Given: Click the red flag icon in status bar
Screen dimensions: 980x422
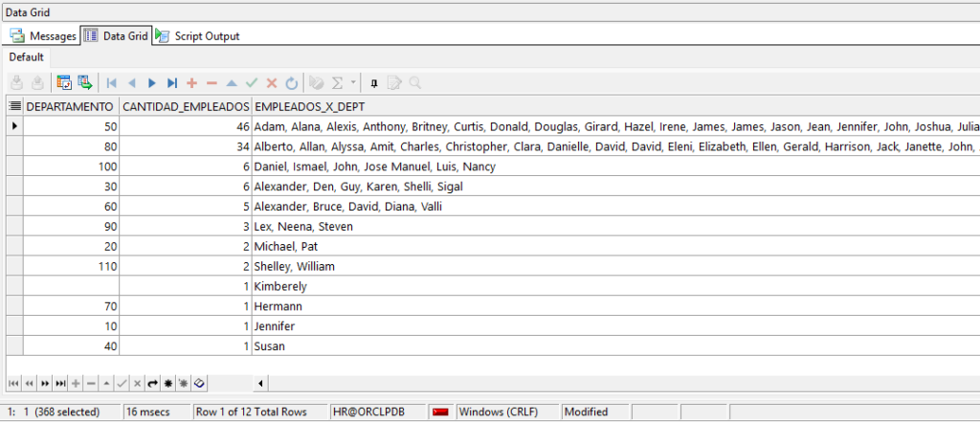Looking at the screenshot, I should click(441, 412).
